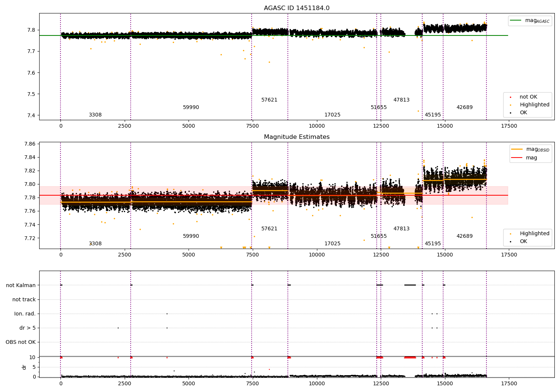Click the "Magnitude Estimates" plot title

coord(296,137)
